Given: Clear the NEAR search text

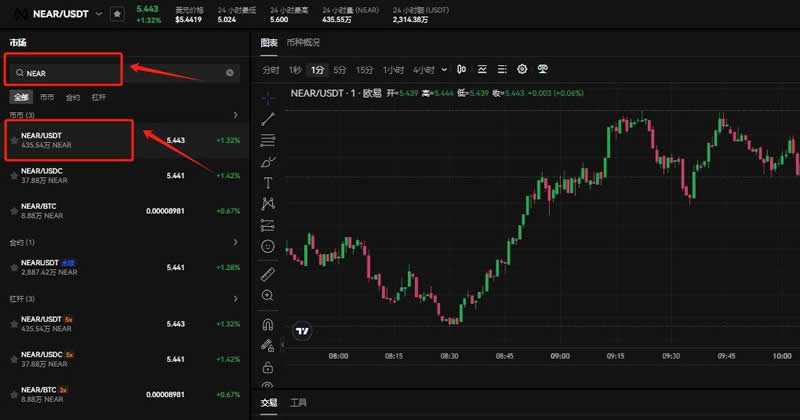Looking at the screenshot, I should (230, 73).
